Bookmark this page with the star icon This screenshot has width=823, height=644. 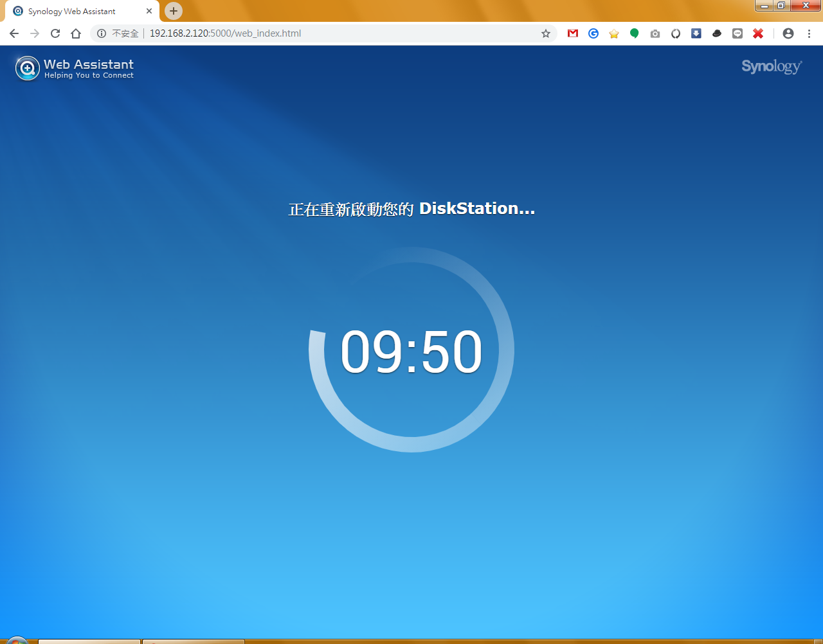point(546,33)
